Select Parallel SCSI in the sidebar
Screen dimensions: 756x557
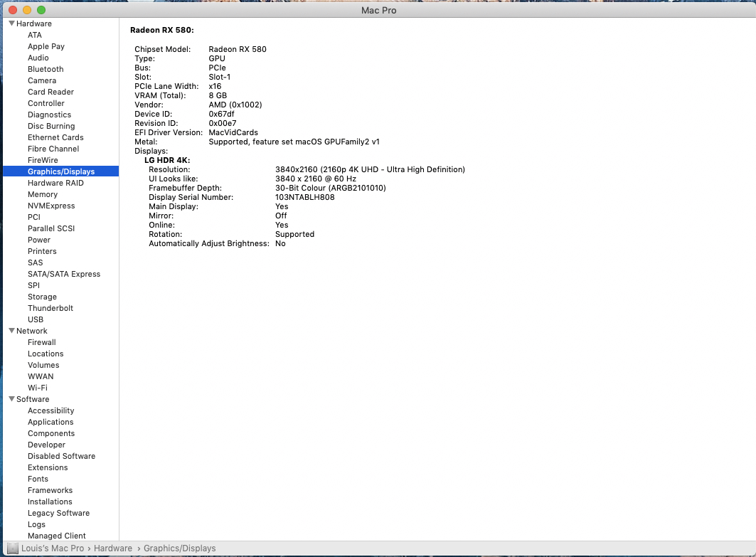tap(51, 228)
